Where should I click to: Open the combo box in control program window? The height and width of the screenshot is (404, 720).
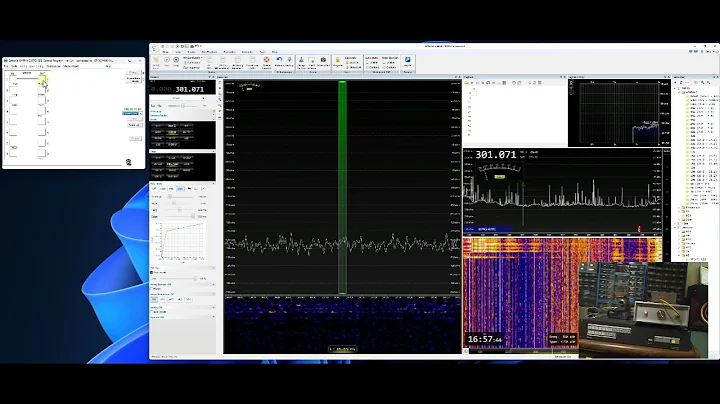click(x=132, y=113)
